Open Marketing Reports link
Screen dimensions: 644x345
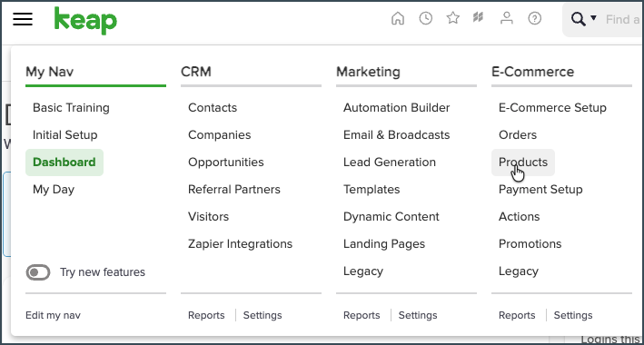pos(362,315)
